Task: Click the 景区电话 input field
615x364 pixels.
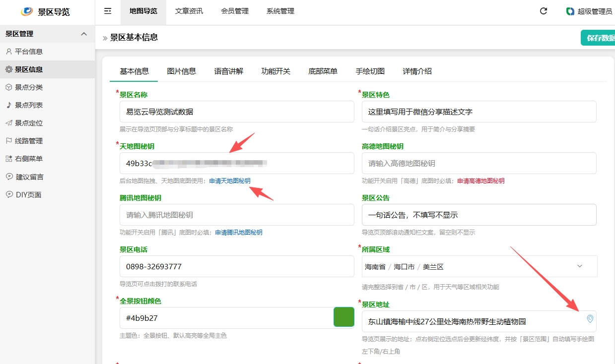Action: click(237, 266)
